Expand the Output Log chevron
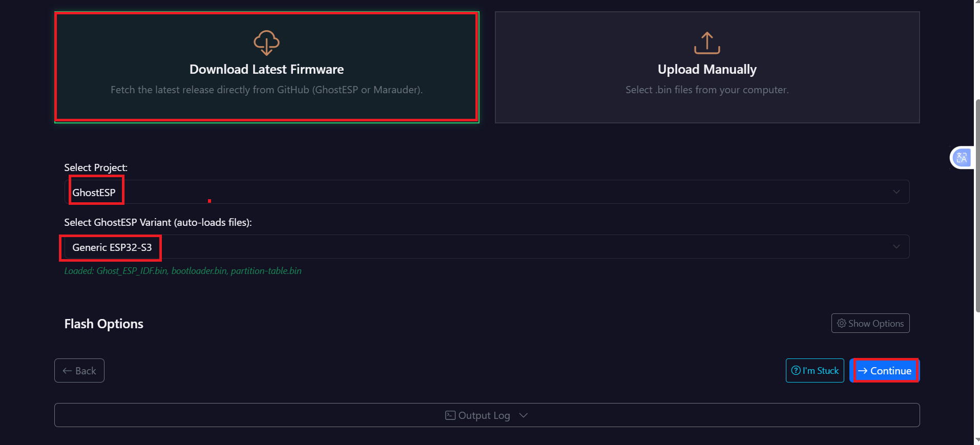980x445 pixels. [523, 415]
